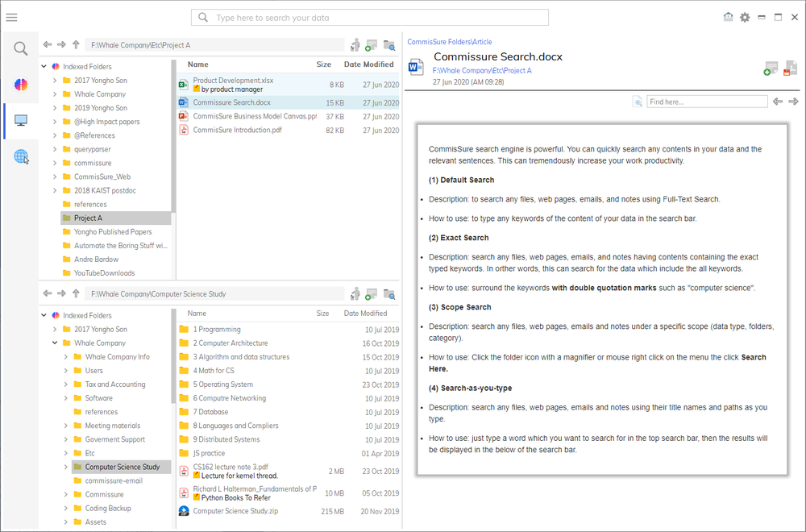The image size is (806, 532).
Task: Click the Word icon beside Commissure Search.docx title
Action: click(x=416, y=68)
